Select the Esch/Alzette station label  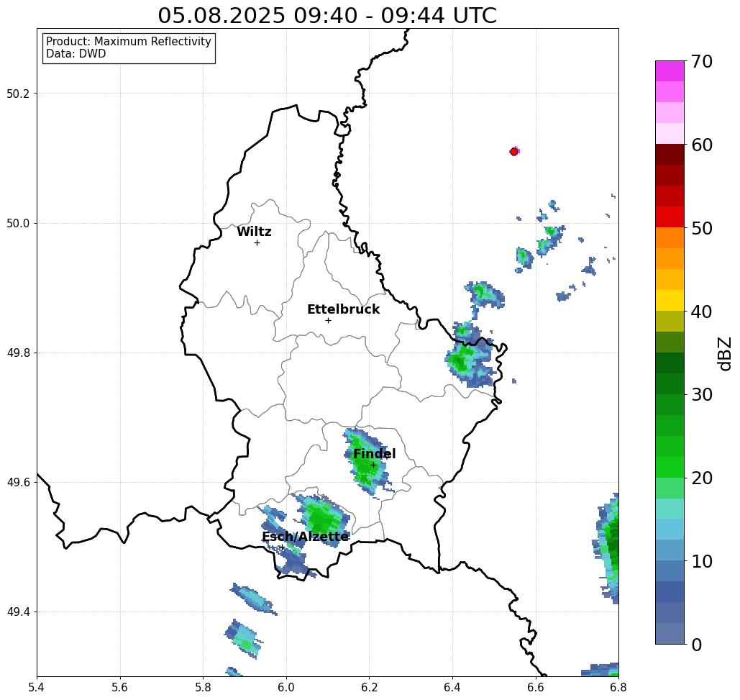(306, 536)
